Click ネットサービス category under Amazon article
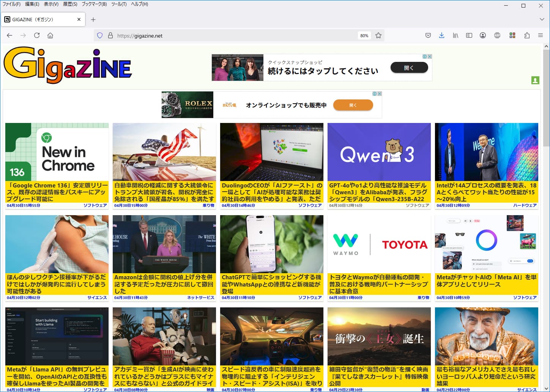This screenshot has height=392, width=550. tap(201, 298)
